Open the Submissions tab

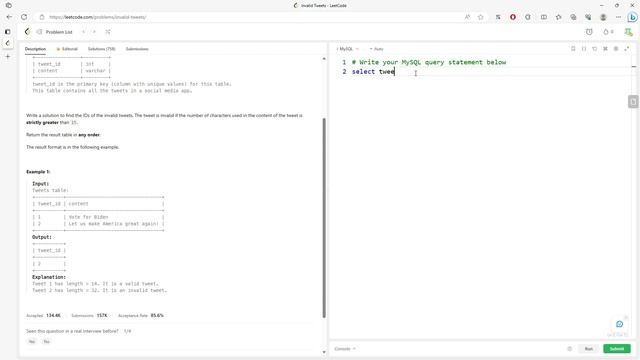pyautogui.click(x=137, y=49)
